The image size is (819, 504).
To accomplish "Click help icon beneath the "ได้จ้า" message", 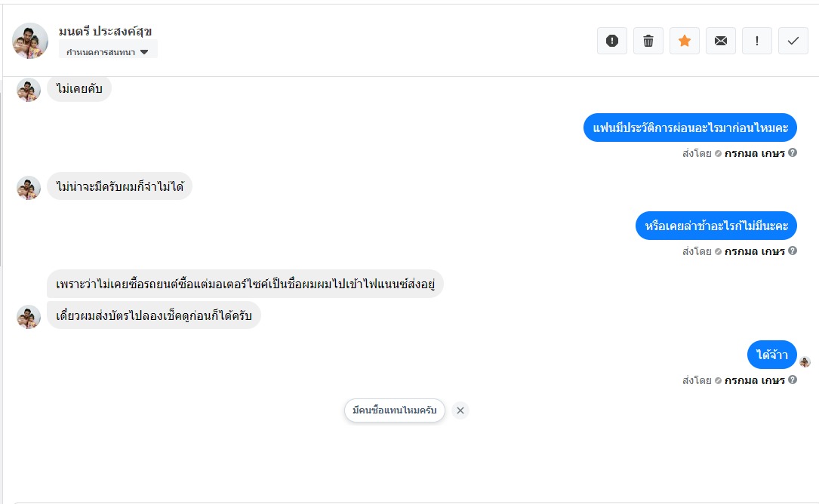I will (x=793, y=380).
